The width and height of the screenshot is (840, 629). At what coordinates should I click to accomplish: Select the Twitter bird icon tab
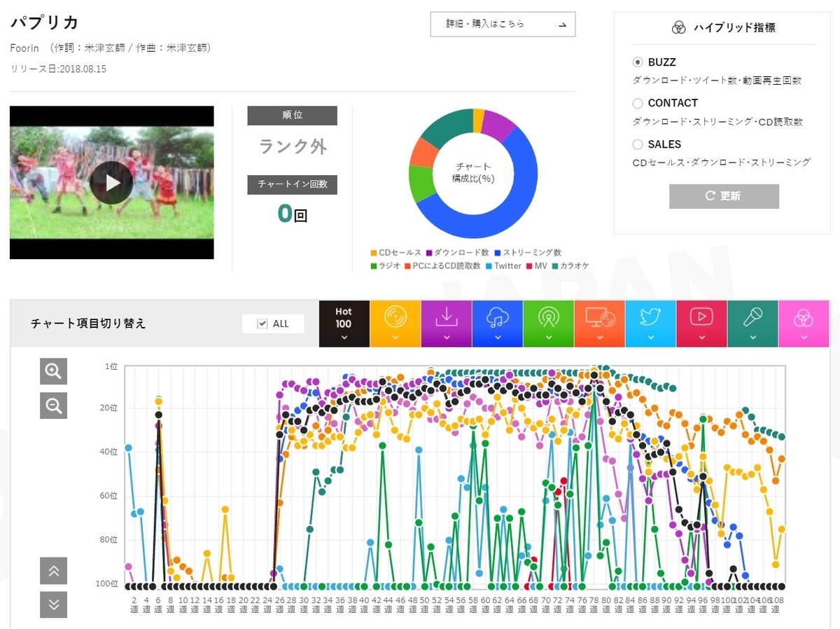(x=650, y=324)
